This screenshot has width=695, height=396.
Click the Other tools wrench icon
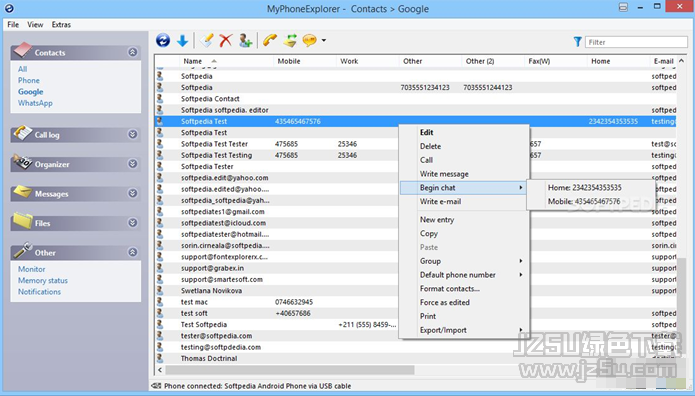click(22, 251)
